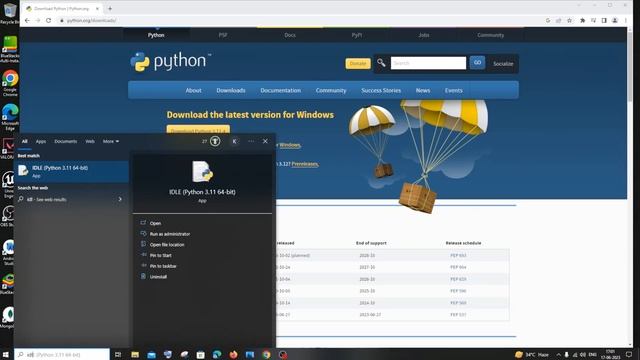
Task: Open the Community navigation menu
Action: point(331,90)
